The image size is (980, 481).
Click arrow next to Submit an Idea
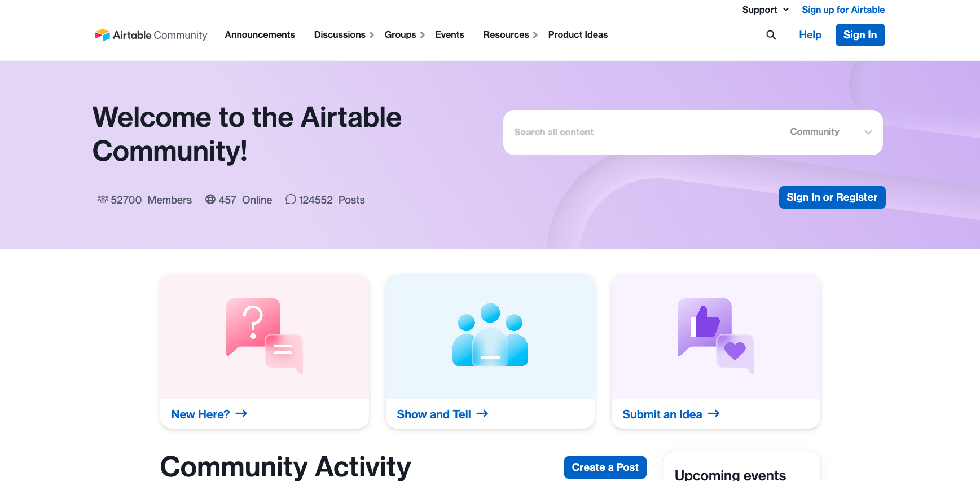point(714,414)
